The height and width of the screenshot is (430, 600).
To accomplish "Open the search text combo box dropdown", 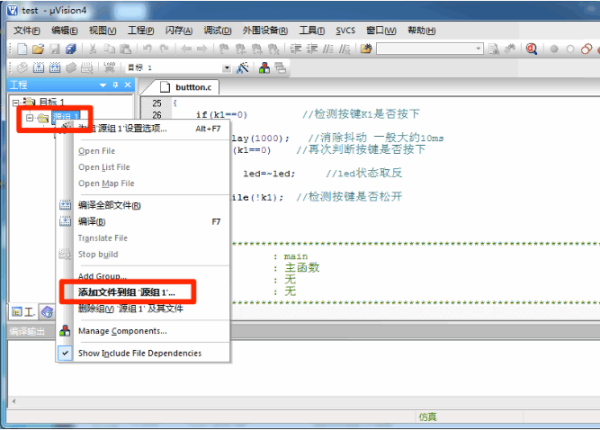I will [478, 49].
